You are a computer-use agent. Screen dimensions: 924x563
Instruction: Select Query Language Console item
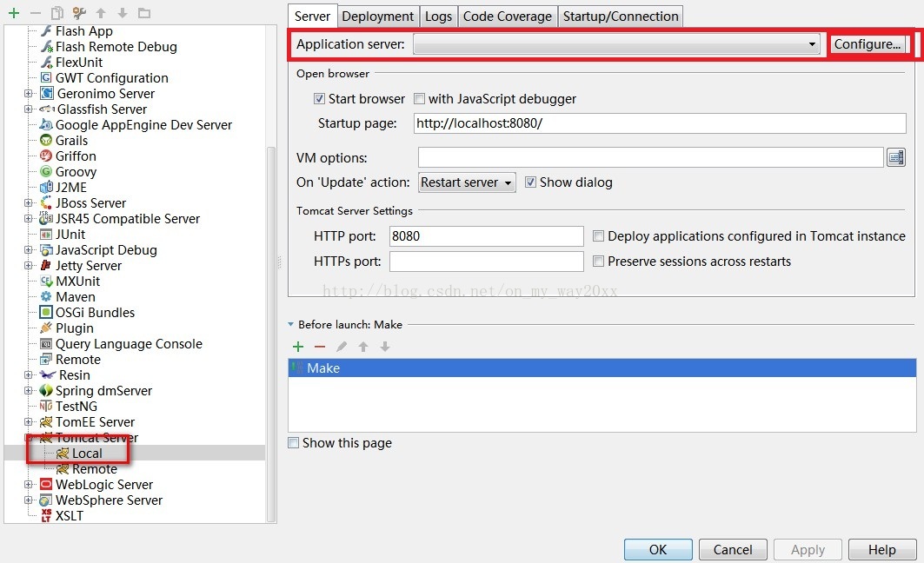[129, 344]
